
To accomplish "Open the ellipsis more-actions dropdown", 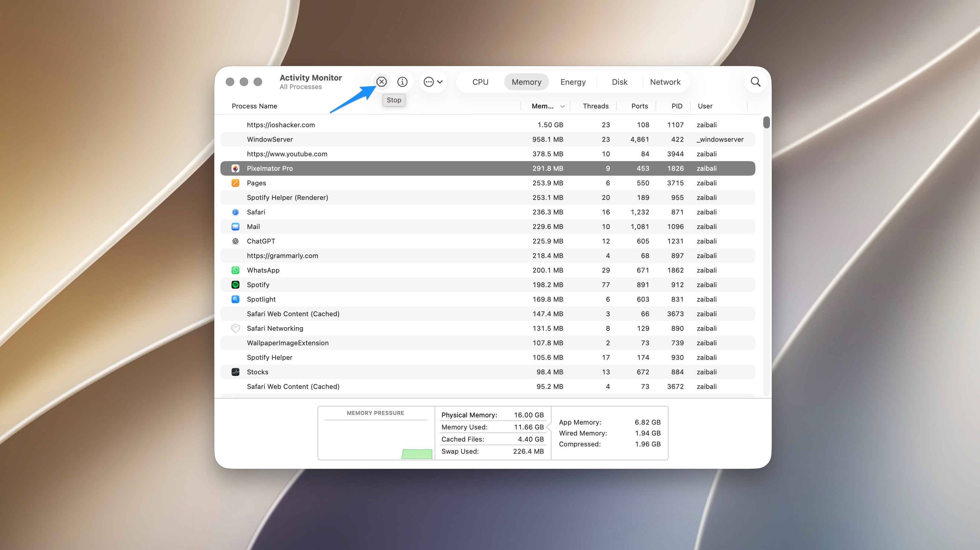I will pos(433,82).
